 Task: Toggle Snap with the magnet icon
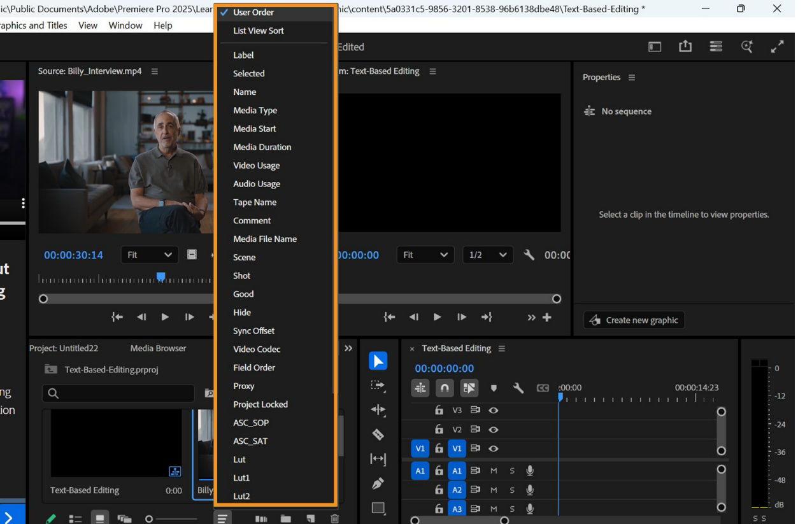click(443, 387)
